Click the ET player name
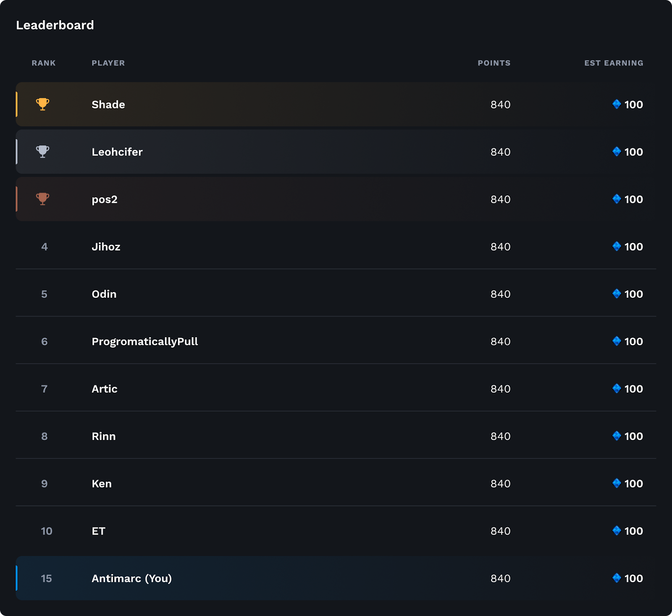The height and width of the screenshot is (616, 672). tap(99, 531)
